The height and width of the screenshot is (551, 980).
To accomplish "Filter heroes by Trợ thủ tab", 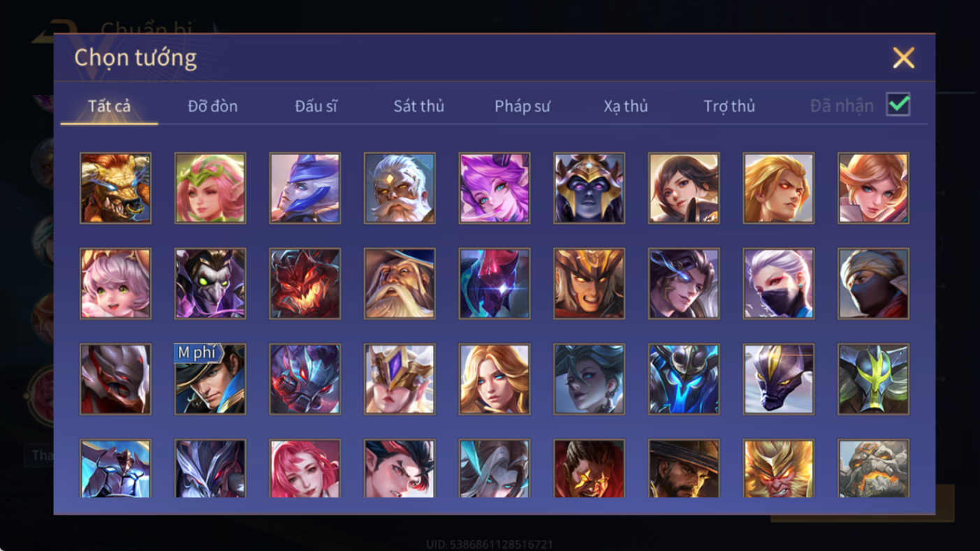I will pos(729,106).
